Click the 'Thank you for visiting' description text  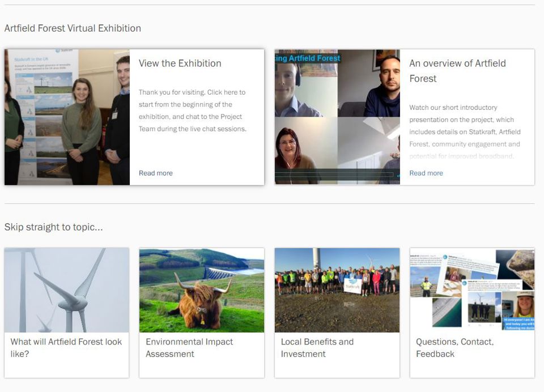coord(193,110)
